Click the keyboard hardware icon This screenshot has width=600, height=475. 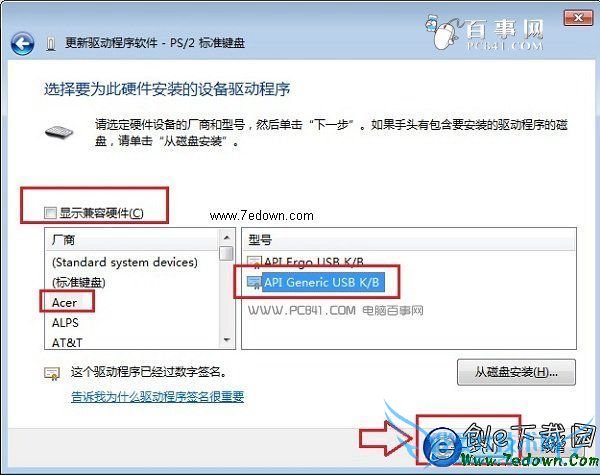coord(59,132)
